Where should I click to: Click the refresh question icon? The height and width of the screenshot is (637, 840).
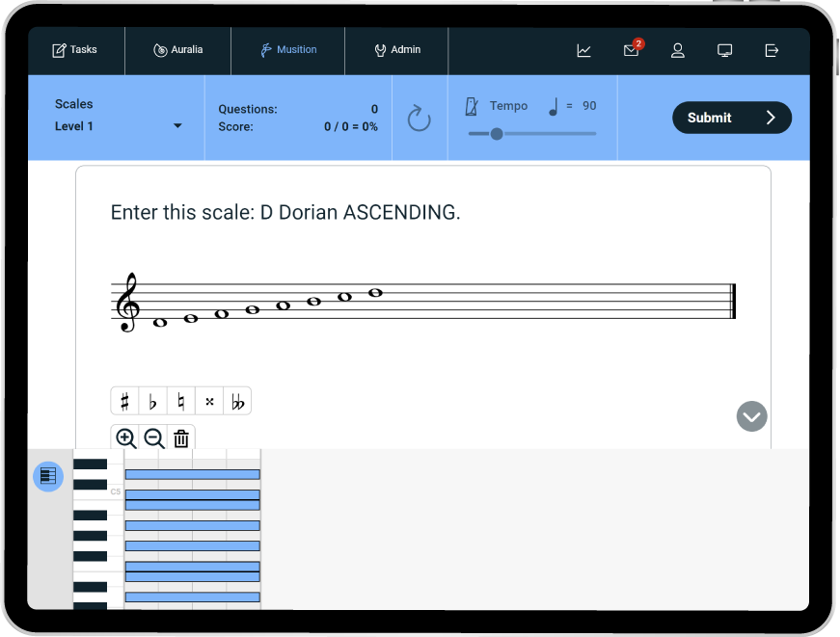click(x=419, y=119)
